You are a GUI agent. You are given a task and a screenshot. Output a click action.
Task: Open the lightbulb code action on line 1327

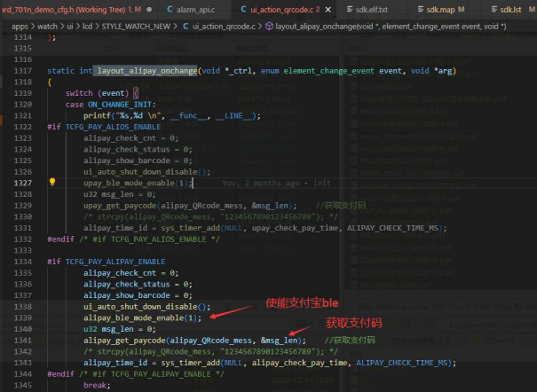pos(52,182)
